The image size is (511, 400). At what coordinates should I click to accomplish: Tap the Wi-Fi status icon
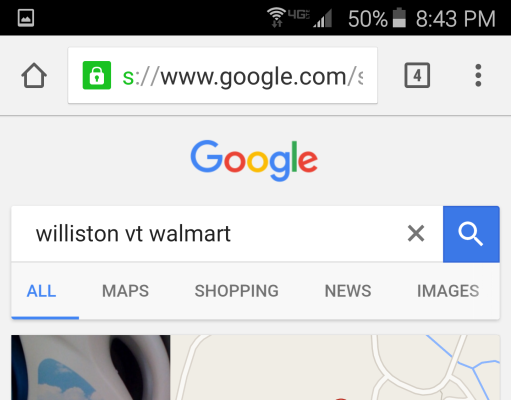click(276, 17)
